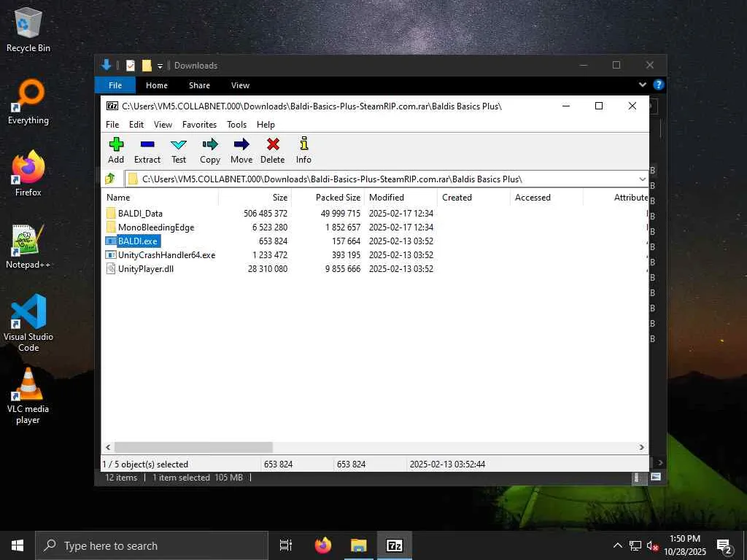Screen dimensions: 747x560
Task: Click the muted volume tray icon
Action: click(x=652, y=545)
